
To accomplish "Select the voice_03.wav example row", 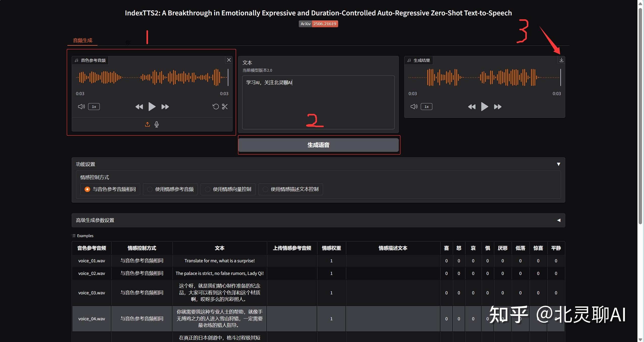I will (91, 293).
